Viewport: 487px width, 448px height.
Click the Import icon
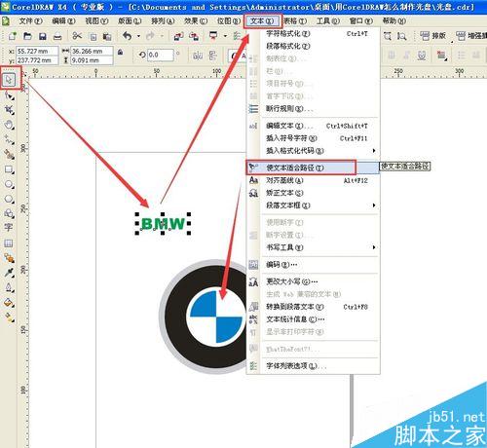tap(178, 36)
